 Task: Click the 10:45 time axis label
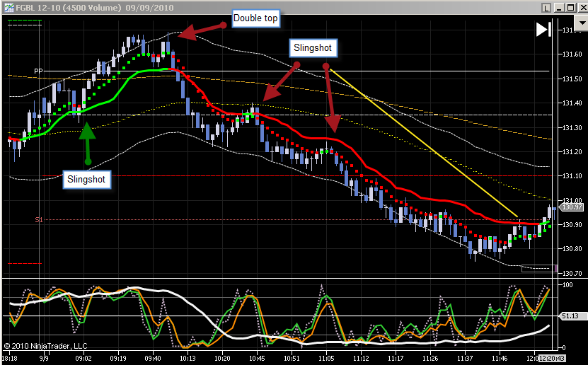tap(257, 358)
